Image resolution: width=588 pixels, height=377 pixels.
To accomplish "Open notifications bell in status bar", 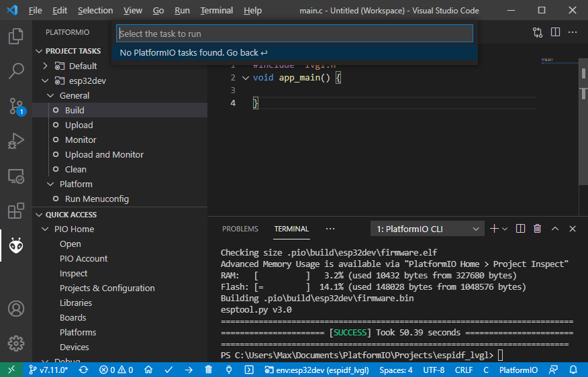I will point(573,370).
